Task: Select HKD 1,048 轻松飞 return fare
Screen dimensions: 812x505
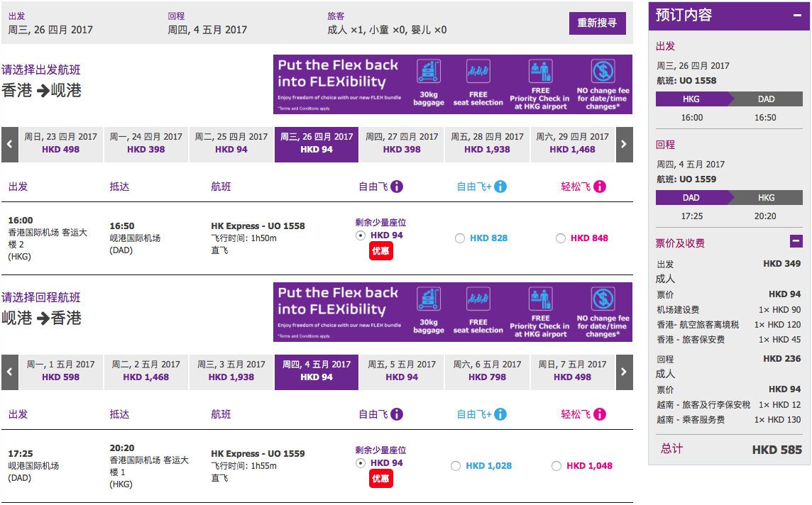Action: (x=556, y=466)
